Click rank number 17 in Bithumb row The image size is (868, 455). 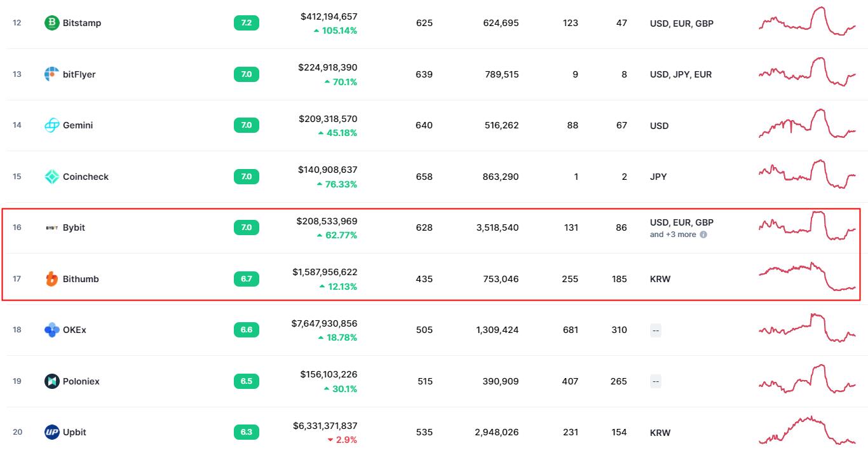tap(17, 279)
